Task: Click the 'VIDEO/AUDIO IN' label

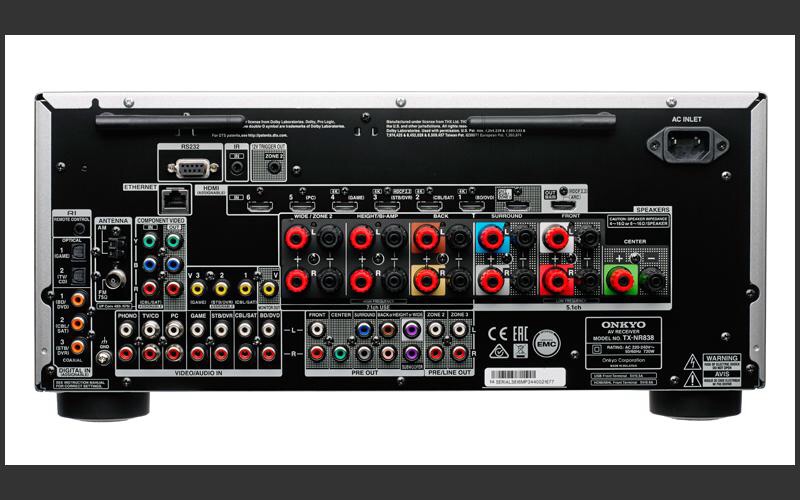Action: pyautogui.click(x=198, y=373)
